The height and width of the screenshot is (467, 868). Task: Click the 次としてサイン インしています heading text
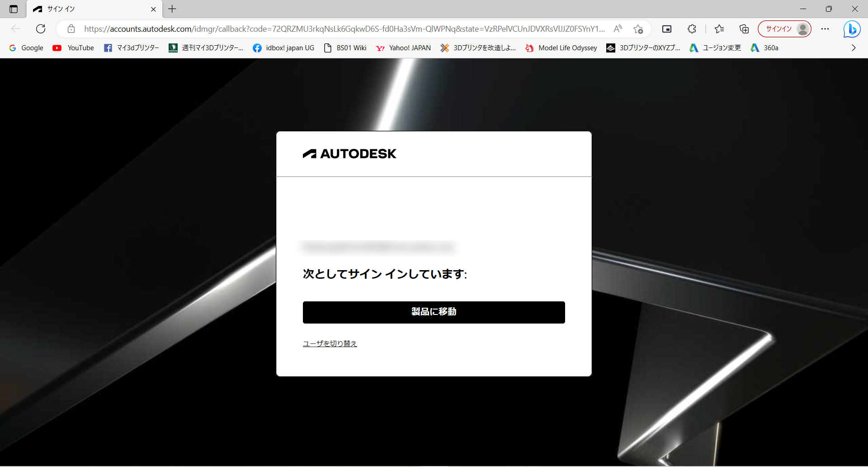click(385, 274)
